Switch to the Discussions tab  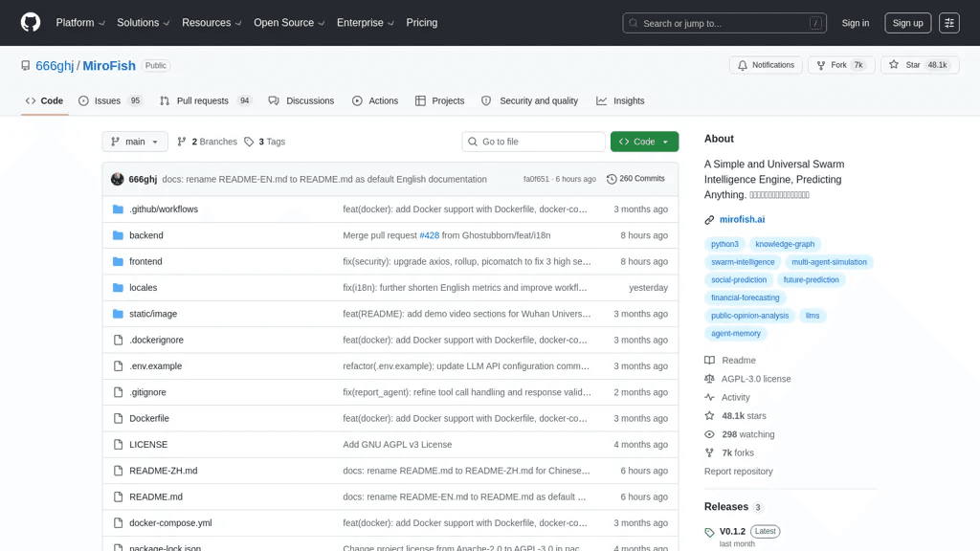point(301,100)
